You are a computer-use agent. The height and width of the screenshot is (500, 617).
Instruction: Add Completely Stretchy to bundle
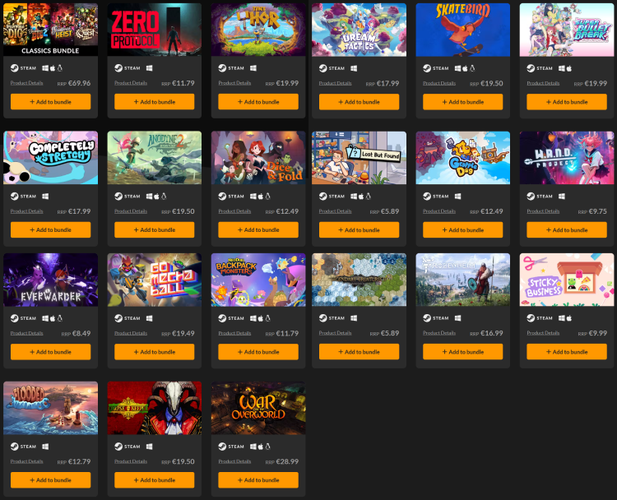pos(50,230)
